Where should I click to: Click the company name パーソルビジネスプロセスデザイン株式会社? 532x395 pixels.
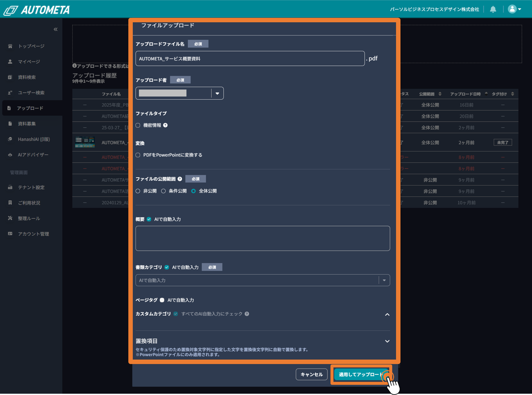point(434,9)
